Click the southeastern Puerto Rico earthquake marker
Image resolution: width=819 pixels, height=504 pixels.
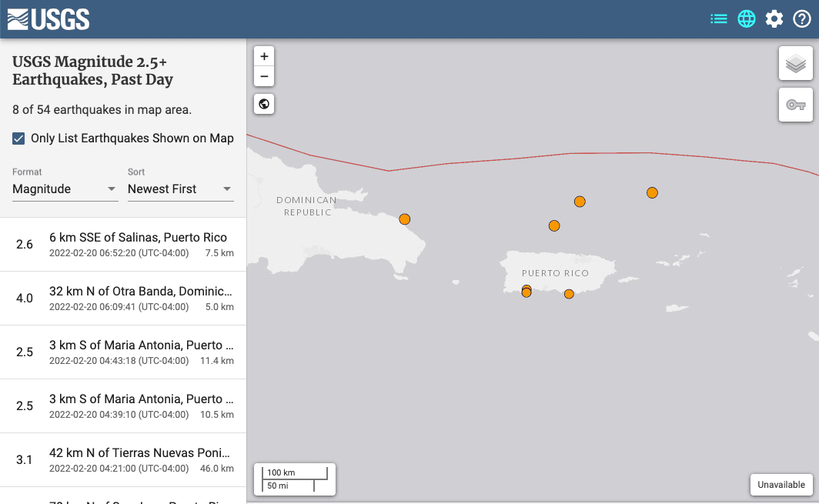[569, 294]
